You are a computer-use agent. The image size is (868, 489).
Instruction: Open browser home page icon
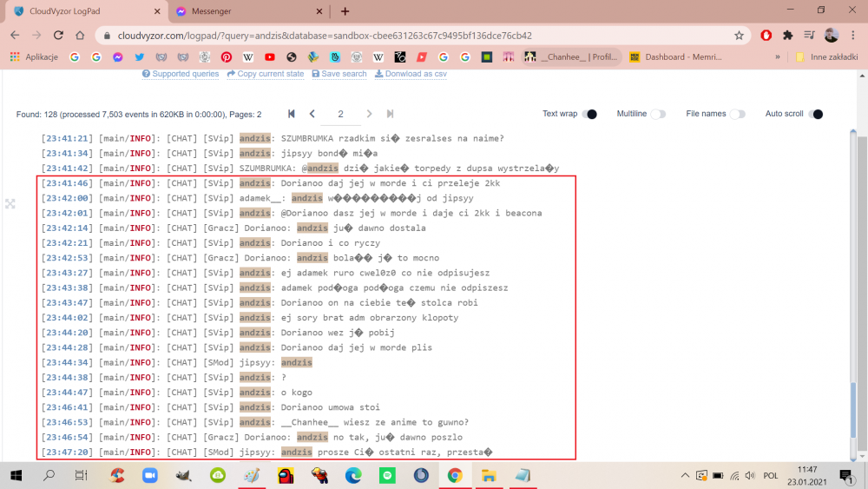(x=80, y=36)
